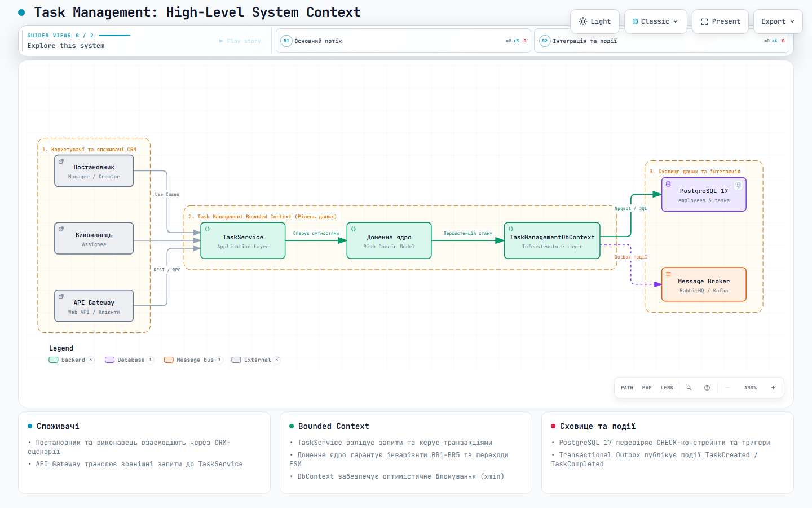812x508 pixels.
Task: Click the external icon on API Gateway node
Action: pos(61,296)
